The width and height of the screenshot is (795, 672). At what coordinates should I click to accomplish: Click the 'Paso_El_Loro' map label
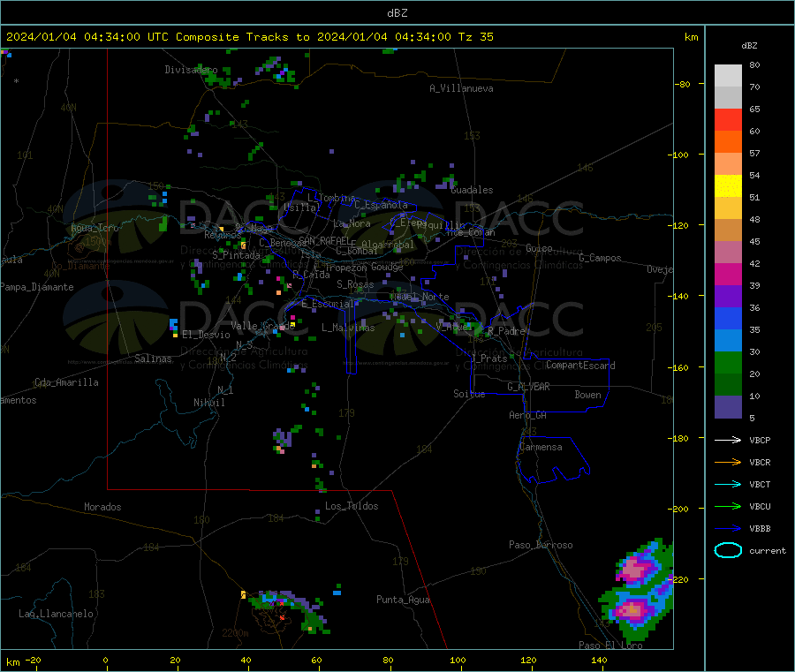(610, 646)
